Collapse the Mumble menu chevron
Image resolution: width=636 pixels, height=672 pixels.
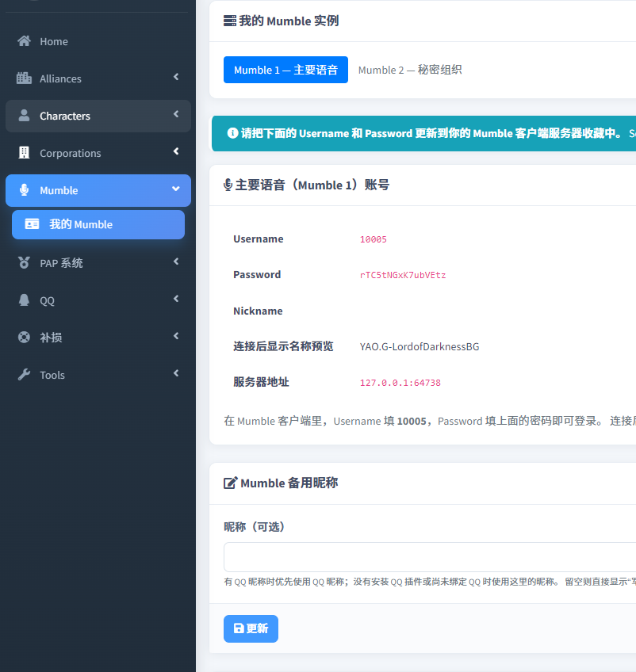coord(176,189)
